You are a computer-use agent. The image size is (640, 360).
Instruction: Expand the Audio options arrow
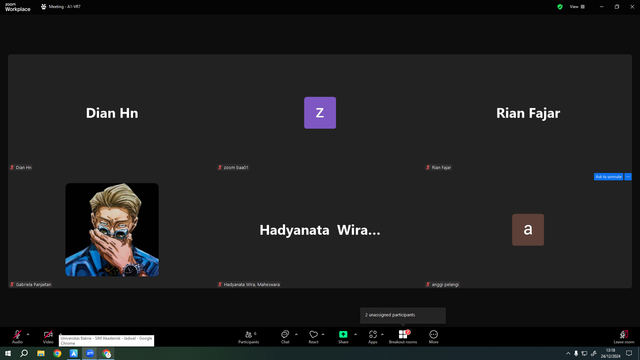[x=28, y=334]
